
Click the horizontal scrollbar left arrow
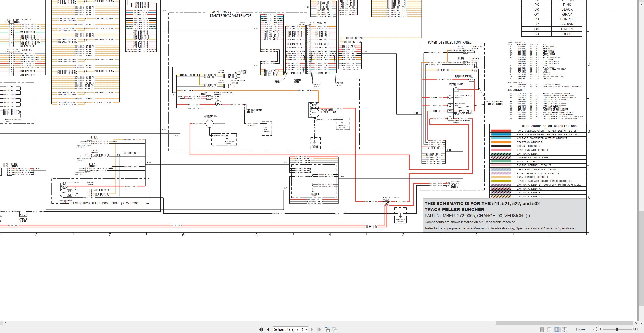point(5,323)
